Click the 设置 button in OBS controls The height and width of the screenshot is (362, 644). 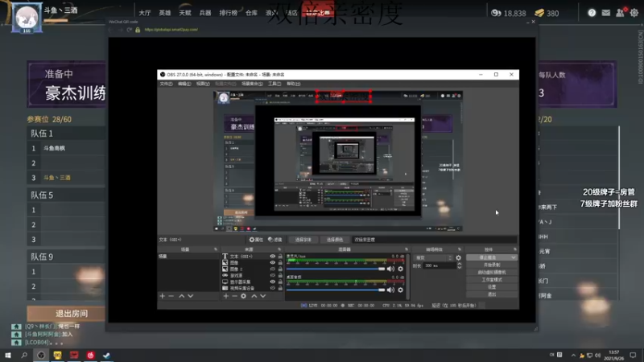coord(492,287)
